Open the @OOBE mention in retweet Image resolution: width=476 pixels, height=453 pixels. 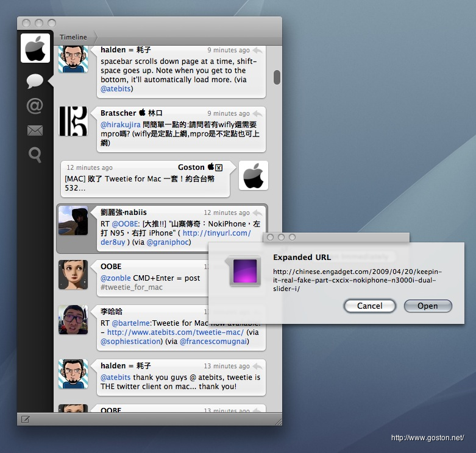pyautogui.click(x=125, y=224)
